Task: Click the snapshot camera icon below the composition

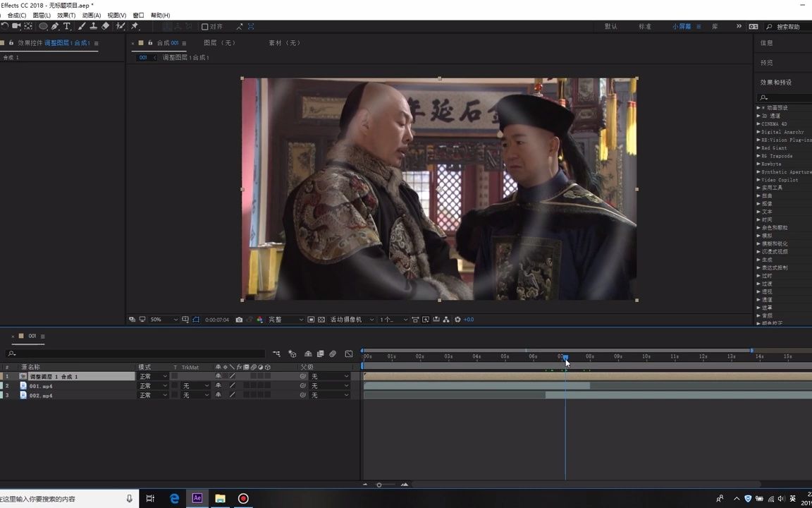Action: pos(240,320)
